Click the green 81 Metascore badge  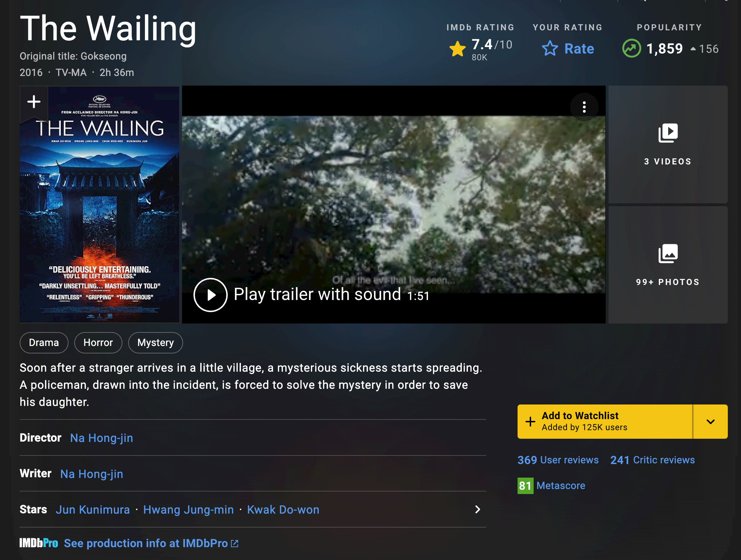(525, 486)
